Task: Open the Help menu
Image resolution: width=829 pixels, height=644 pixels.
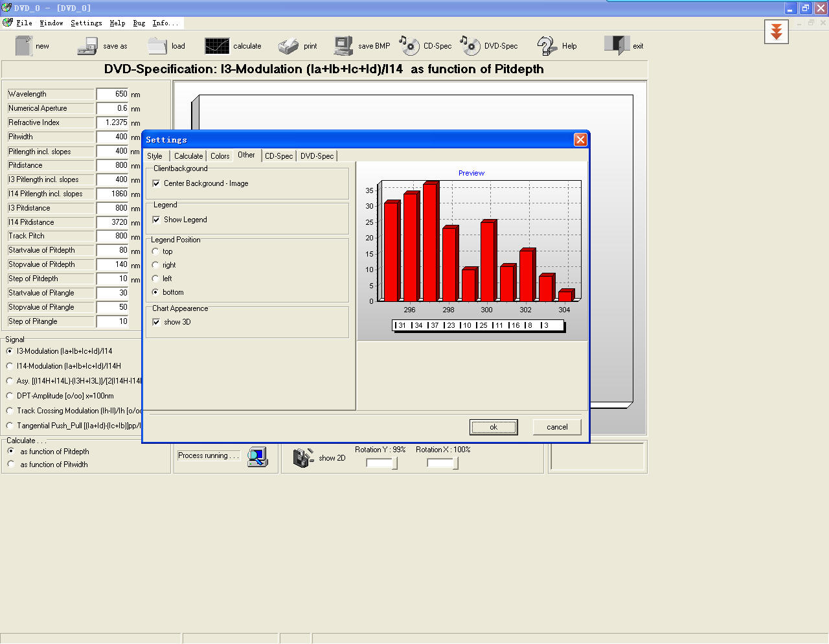Action: pos(117,23)
